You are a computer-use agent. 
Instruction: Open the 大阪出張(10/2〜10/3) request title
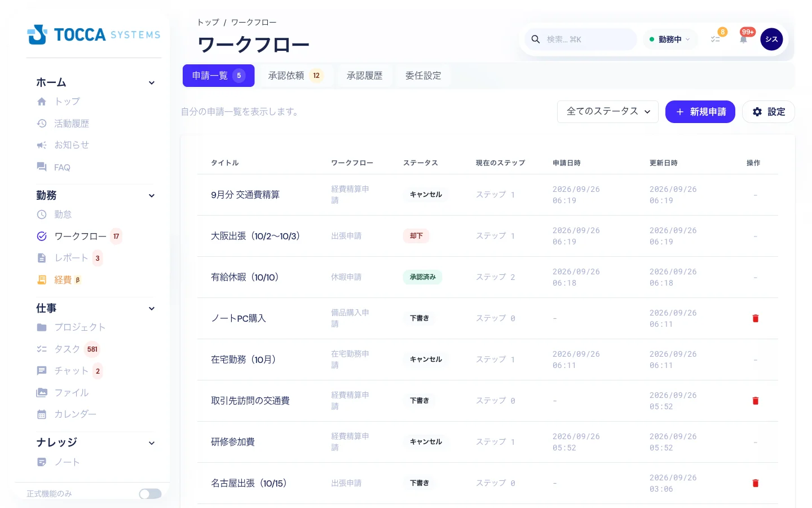click(255, 236)
